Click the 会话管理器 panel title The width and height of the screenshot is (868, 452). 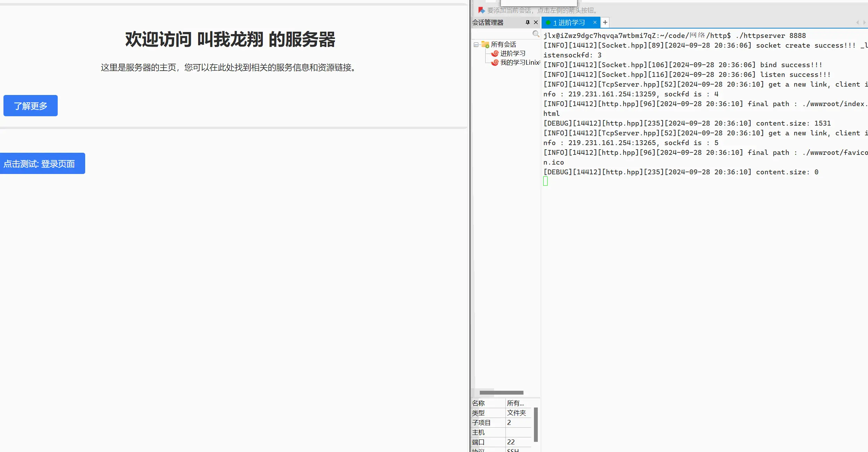tap(488, 23)
